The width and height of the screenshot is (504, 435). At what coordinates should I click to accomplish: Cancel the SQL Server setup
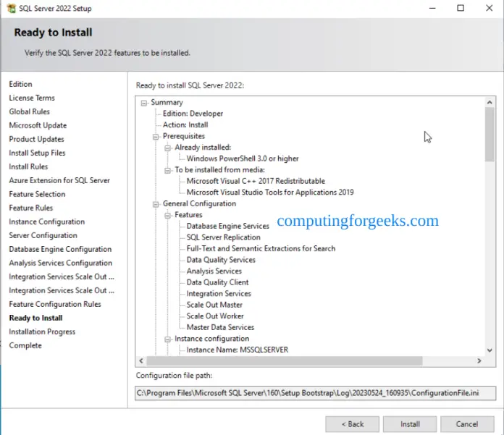466,423
